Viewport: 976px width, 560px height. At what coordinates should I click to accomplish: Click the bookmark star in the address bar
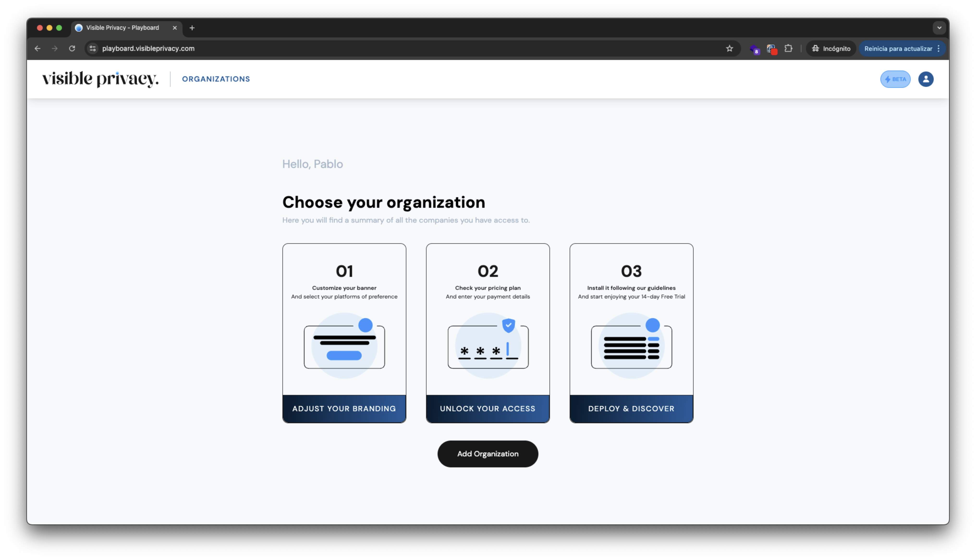[729, 48]
